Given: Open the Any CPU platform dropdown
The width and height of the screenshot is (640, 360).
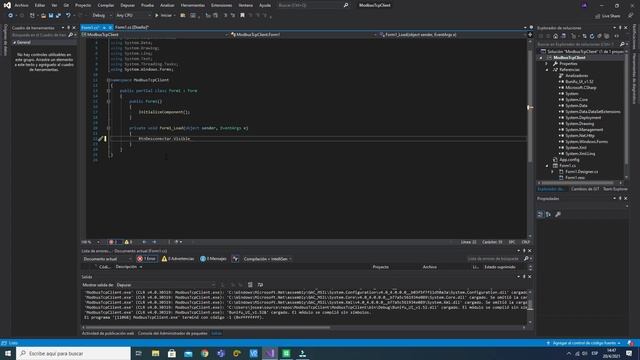Looking at the screenshot, I should tap(133, 16).
